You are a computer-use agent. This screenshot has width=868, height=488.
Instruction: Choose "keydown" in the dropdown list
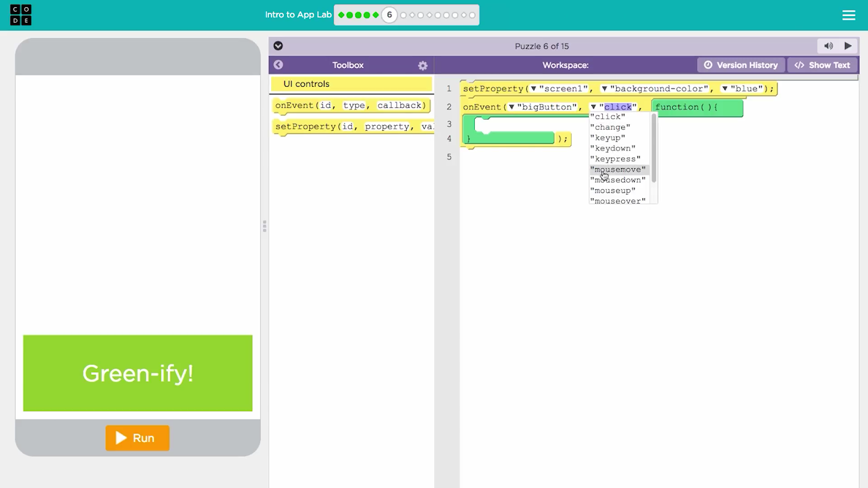coord(612,149)
